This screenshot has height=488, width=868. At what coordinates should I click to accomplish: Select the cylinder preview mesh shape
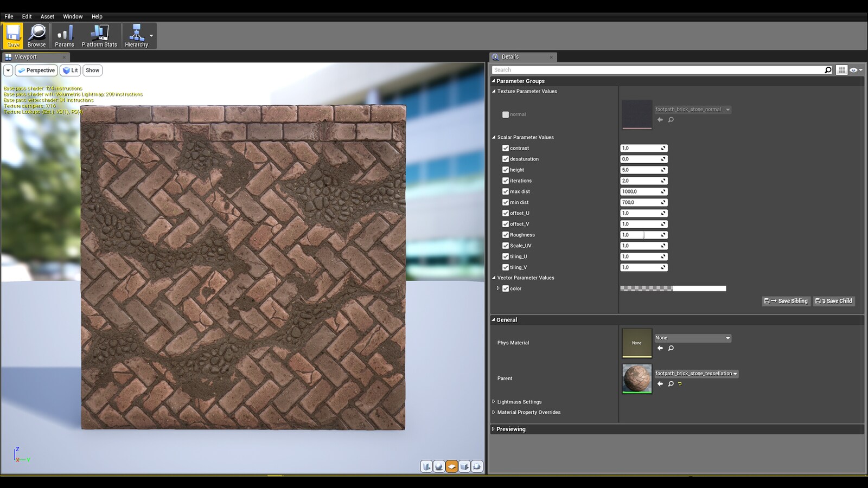click(x=426, y=466)
